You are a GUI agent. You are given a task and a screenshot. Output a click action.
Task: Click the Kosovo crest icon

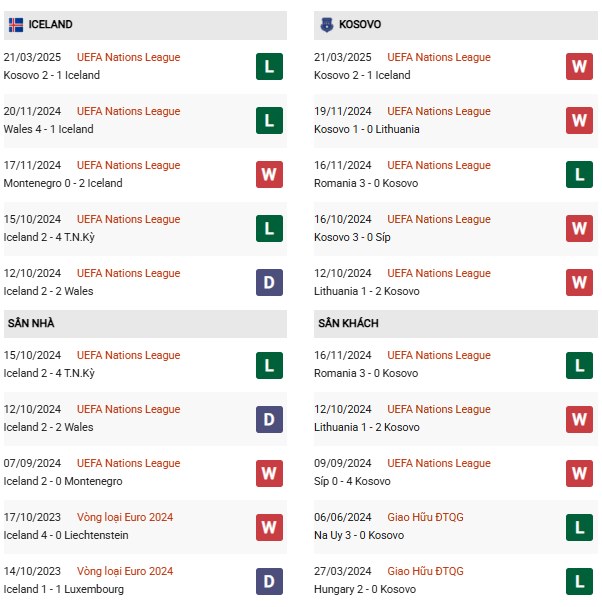point(327,25)
